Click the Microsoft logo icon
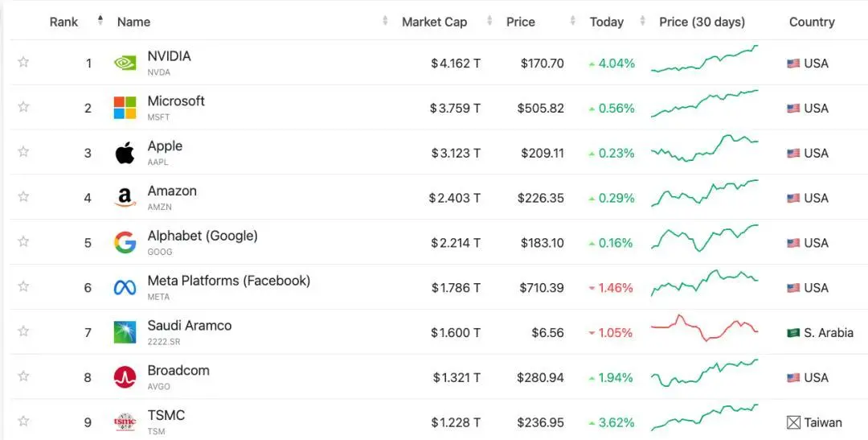This screenshot has width=868, height=440. pos(125,108)
